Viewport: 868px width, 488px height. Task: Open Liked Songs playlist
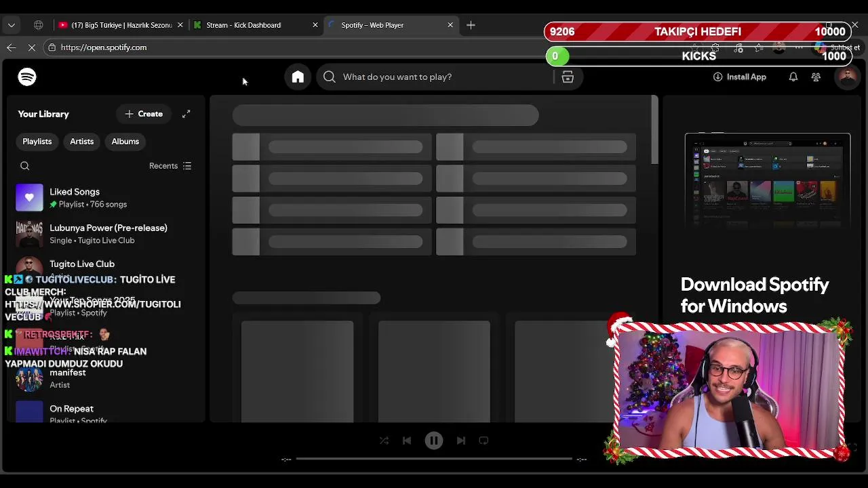105,198
